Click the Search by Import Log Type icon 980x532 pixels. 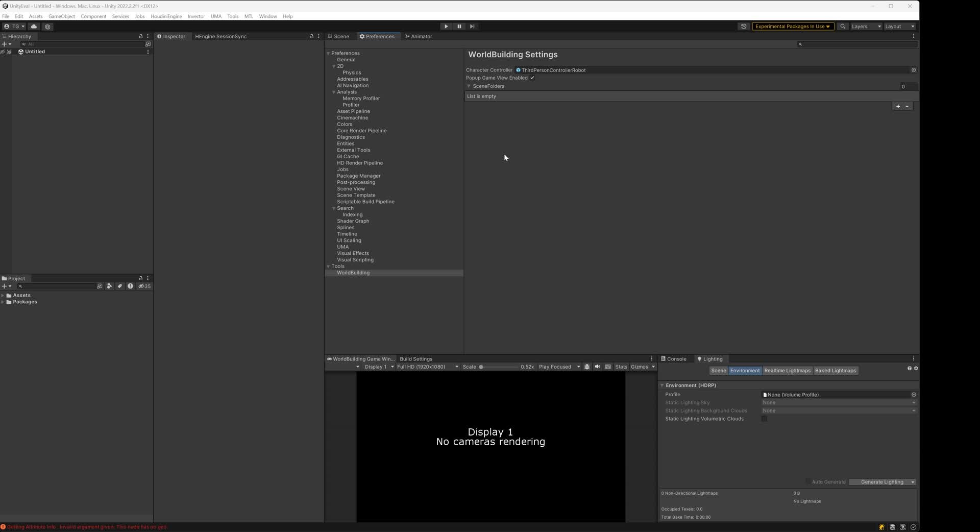pos(130,286)
